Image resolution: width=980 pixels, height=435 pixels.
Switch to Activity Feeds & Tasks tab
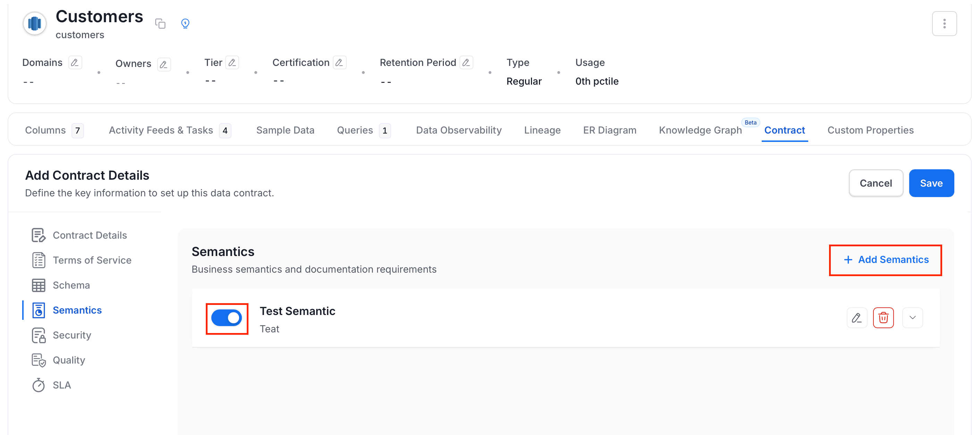(x=170, y=130)
